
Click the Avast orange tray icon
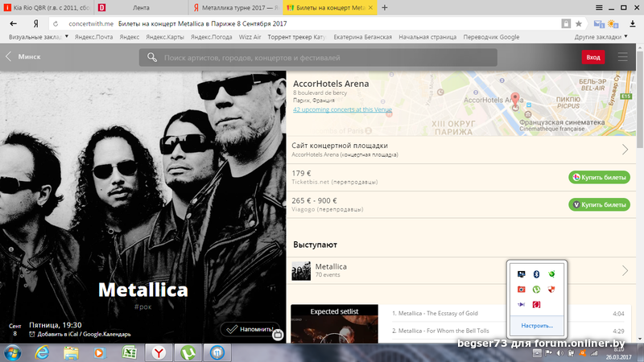[582, 353]
